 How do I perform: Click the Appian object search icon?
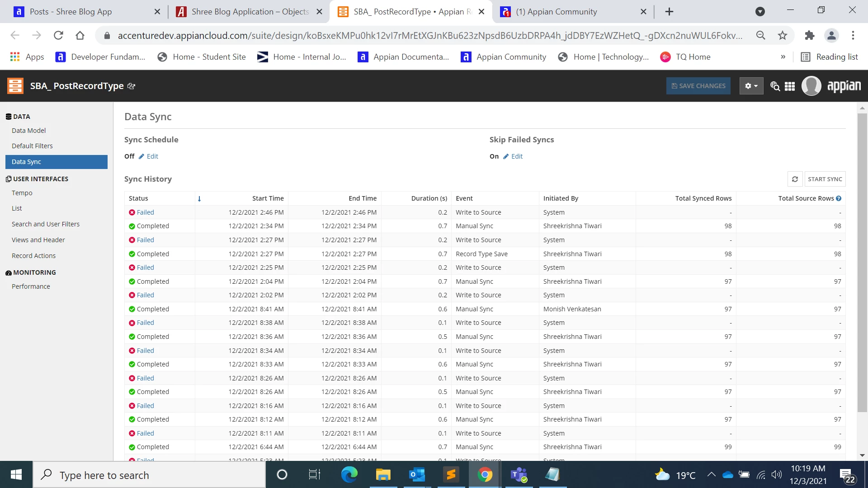[775, 86]
